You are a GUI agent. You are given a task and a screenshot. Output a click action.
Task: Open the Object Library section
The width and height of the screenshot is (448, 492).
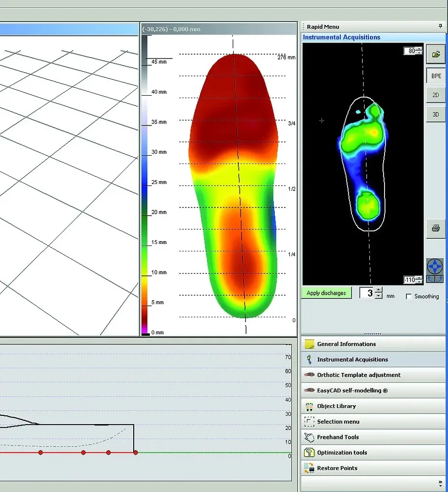pyautogui.click(x=373, y=406)
